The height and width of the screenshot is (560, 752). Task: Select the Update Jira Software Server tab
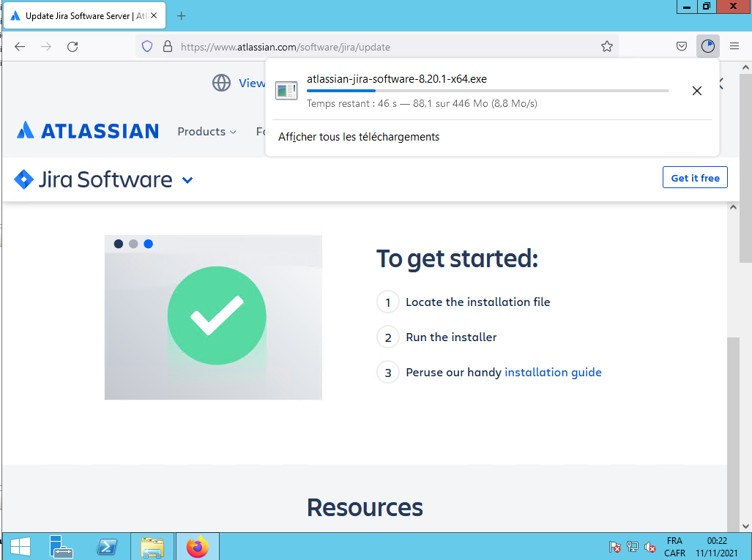(x=84, y=16)
